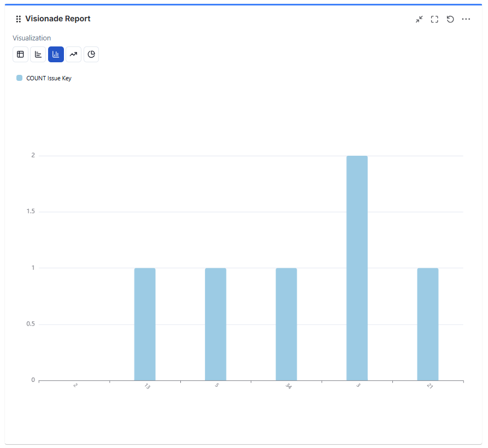
Task: Click the tallest bar for category 3
Action: (357, 268)
